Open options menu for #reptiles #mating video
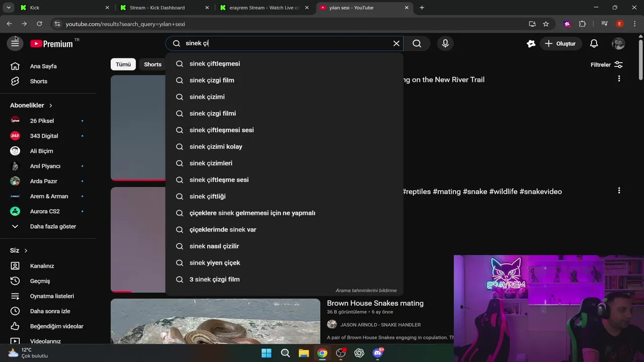 point(619,191)
